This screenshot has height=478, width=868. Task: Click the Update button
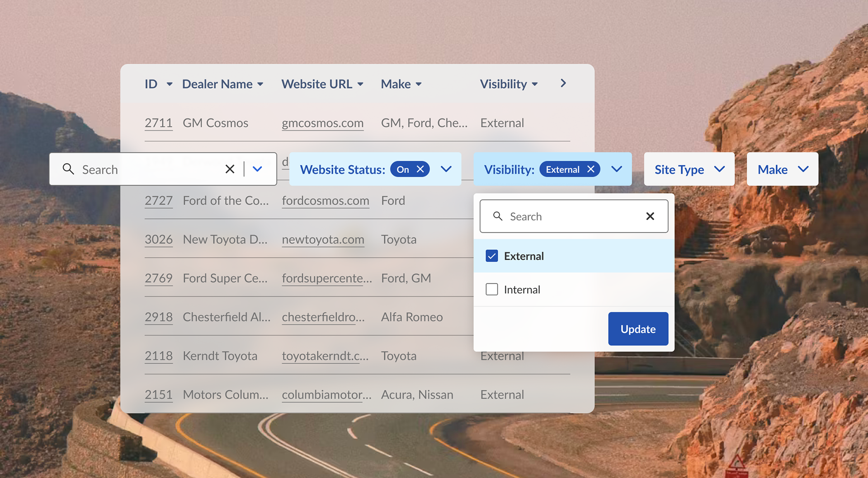(x=638, y=329)
